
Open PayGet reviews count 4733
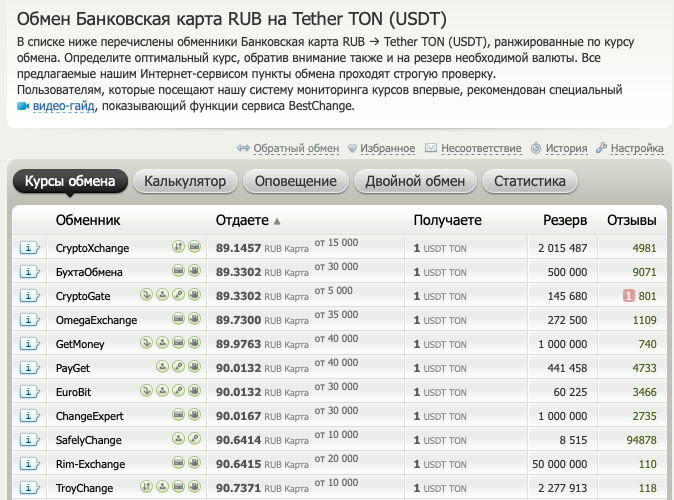tap(644, 368)
